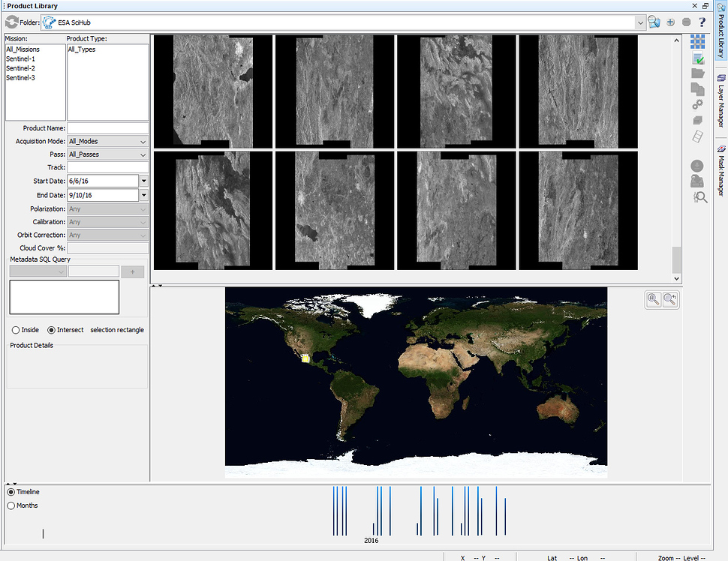Open the Orbit Correction dropdown
Screen dimensions: 728x561
[x=143, y=235]
